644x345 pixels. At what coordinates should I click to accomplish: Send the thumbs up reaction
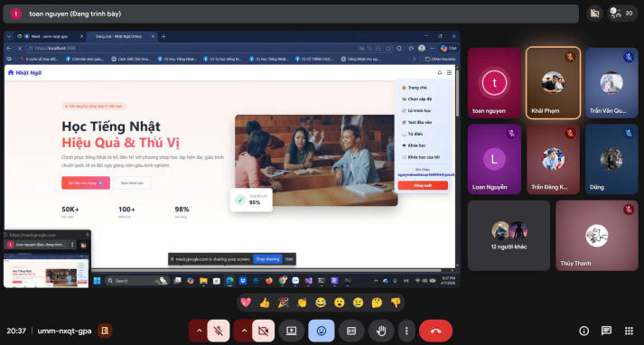coord(265,303)
